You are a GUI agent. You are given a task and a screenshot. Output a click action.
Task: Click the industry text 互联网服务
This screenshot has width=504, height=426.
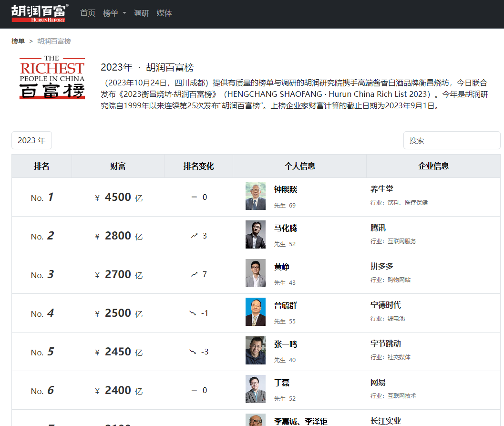pyautogui.click(x=402, y=241)
